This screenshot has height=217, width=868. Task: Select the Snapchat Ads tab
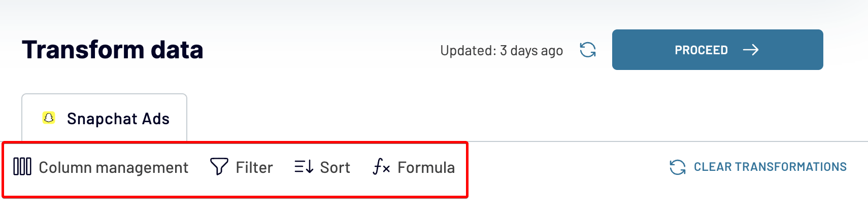click(x=104, y=118)
